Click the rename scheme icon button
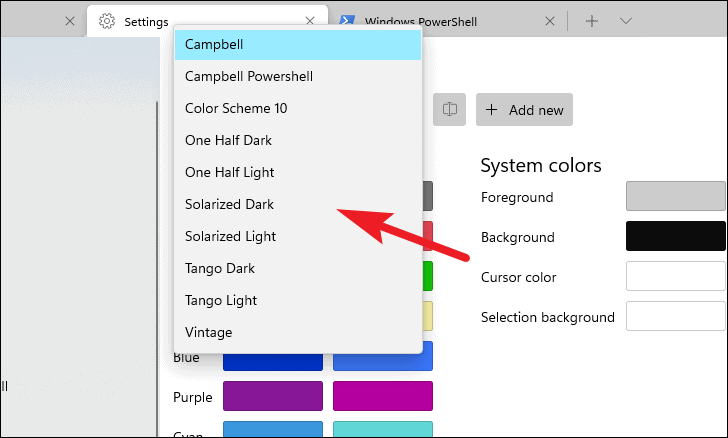The image size is (728, 438). [449, 110]
